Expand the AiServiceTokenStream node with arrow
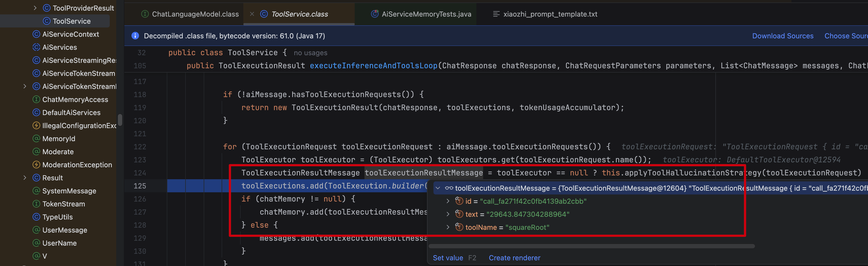 pyautogui.click(x=25, y=86)
